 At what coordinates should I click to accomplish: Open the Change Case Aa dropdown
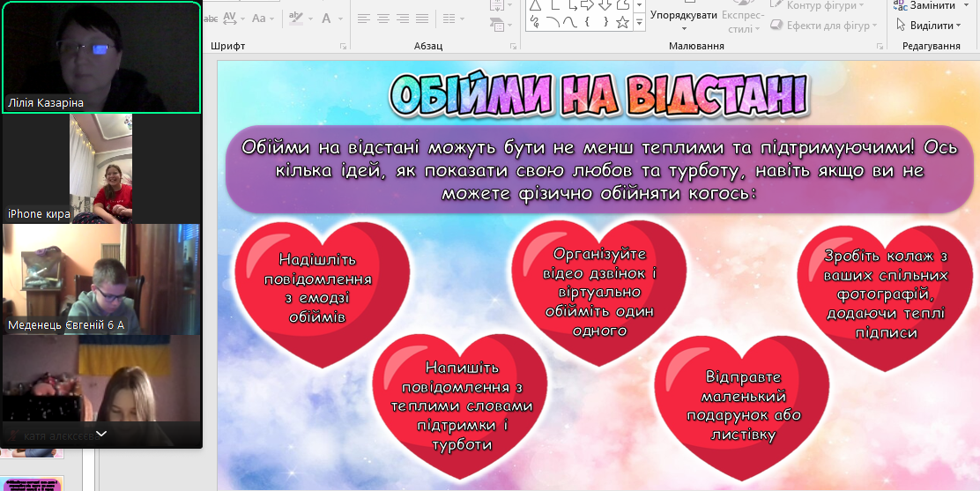(263, 18)
